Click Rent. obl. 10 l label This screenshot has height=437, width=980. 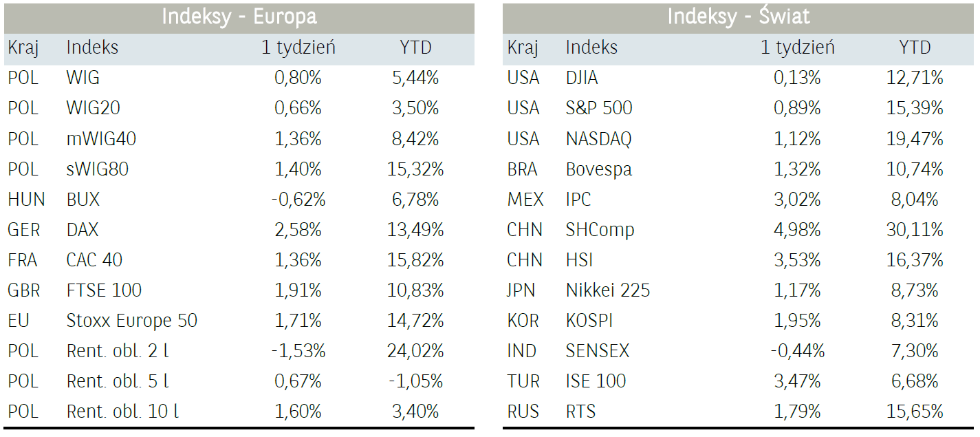click(x=122, y=412)
